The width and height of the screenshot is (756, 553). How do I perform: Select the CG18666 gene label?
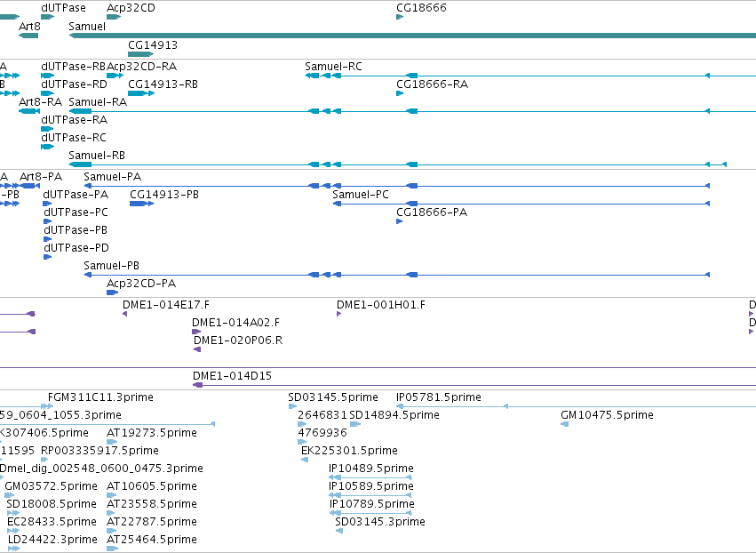coord(421,8)
